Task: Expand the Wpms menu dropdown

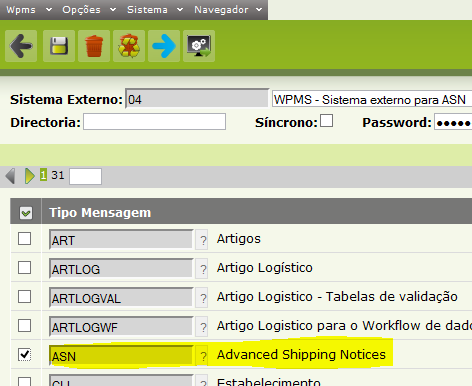Action: pyautogui.click(x=29, y=10)
